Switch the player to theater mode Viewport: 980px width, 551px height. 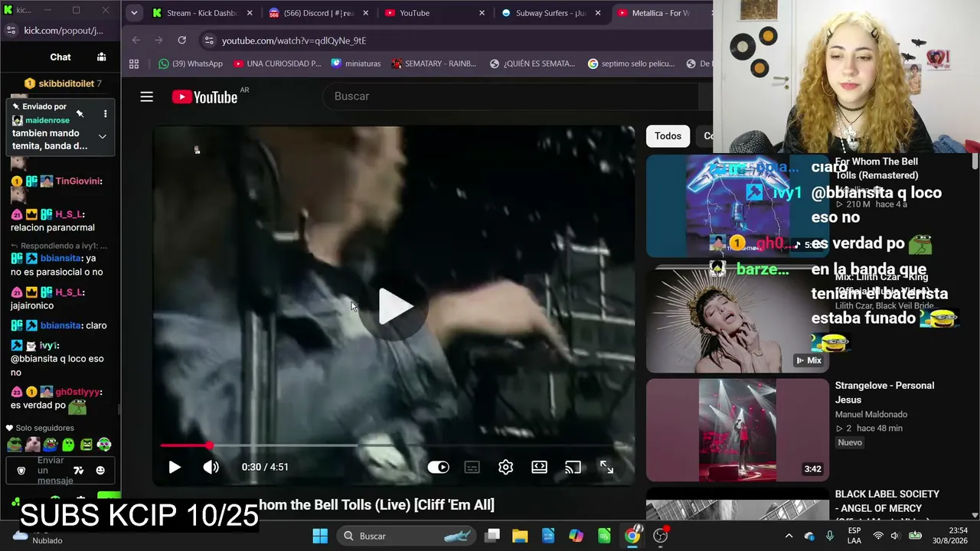point(539,467)
